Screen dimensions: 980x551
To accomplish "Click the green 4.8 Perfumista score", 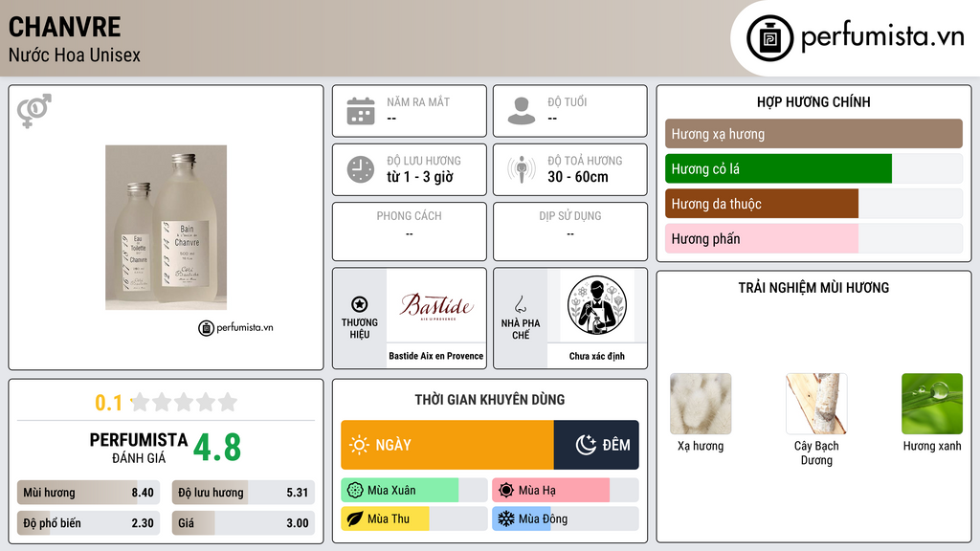I will point(217,448).
